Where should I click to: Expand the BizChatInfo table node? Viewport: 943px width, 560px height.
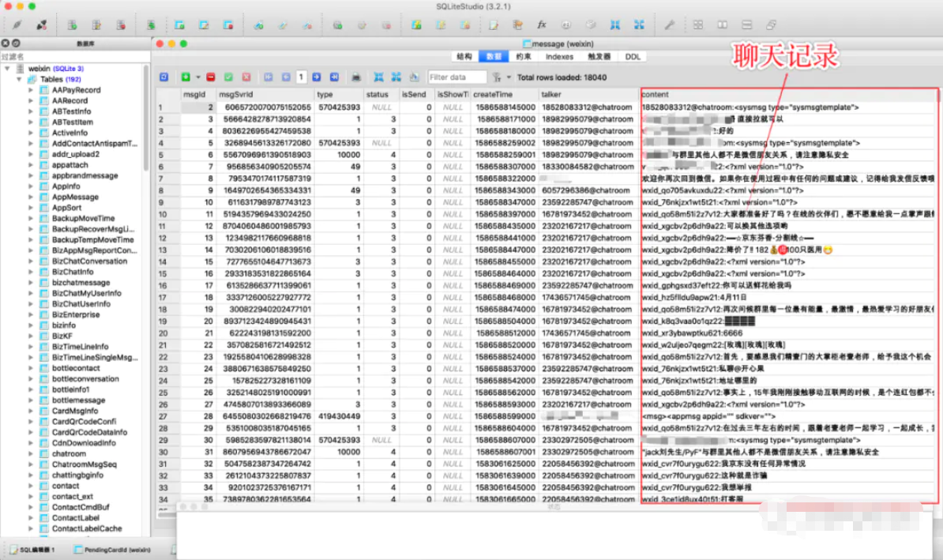point(31,272)
